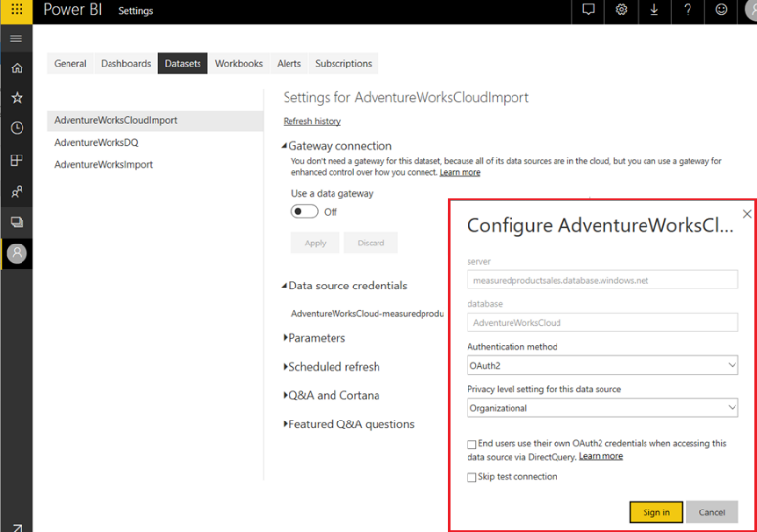Open Shared with me icon
The height and width of the screenshot is (532, 757).
(x=17, y=191)
